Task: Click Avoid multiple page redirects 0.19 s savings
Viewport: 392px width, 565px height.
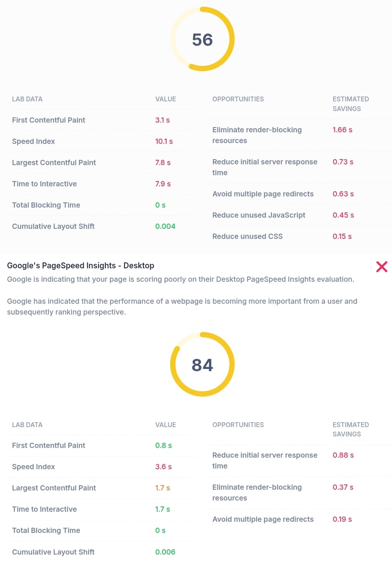Action: tap(342, 519)
